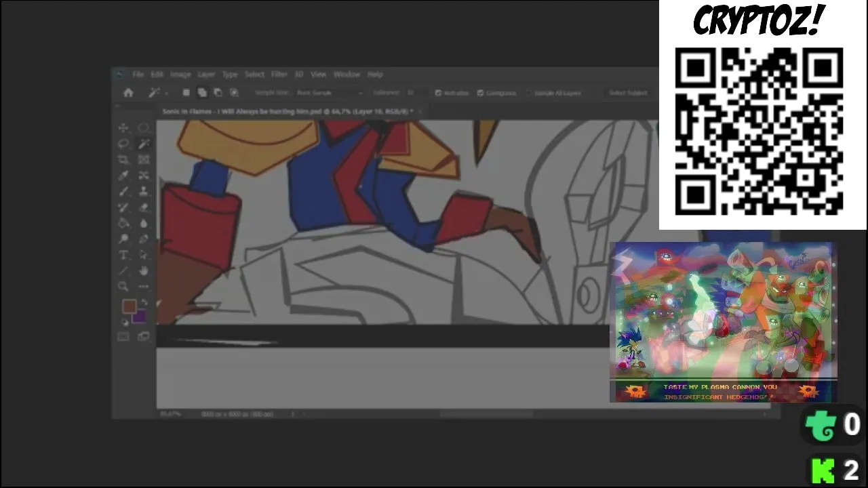Toggle Quick Mask mode
Screen dimensions: 868x488
[x=123, y=336]
